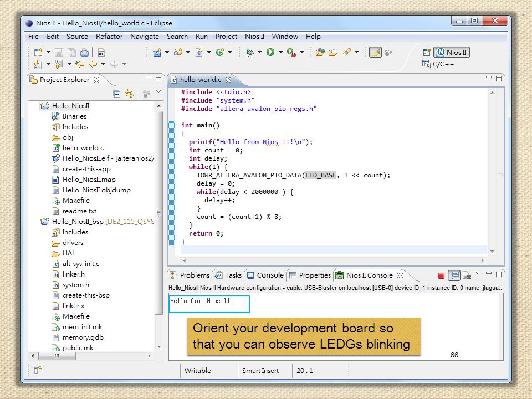Open the File menu
Screen dimensions: 532x399
pyautogui.click(x=33, y=37)
